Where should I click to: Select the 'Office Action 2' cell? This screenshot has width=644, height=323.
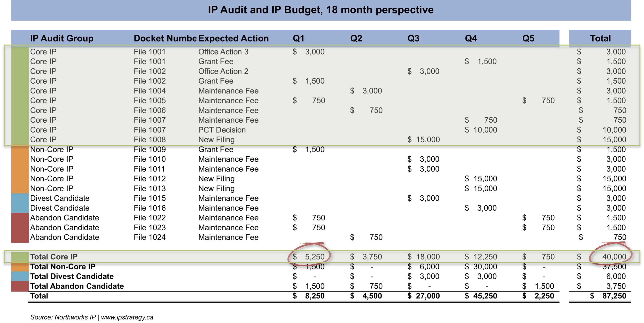[223, 71]
